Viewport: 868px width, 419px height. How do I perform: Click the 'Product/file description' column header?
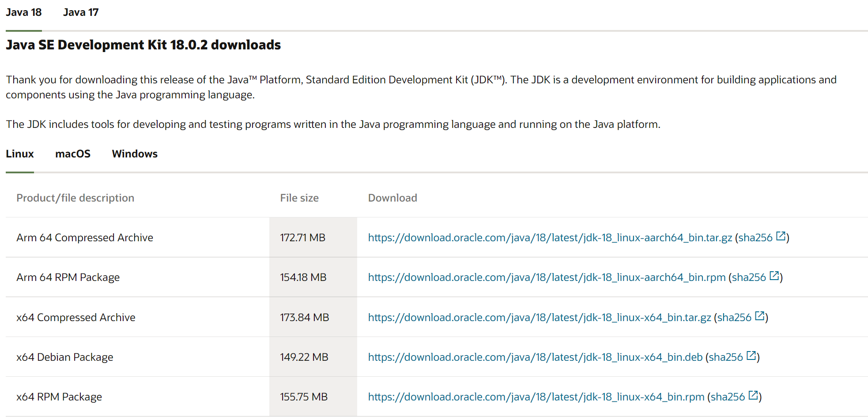(x=75, y=198)
